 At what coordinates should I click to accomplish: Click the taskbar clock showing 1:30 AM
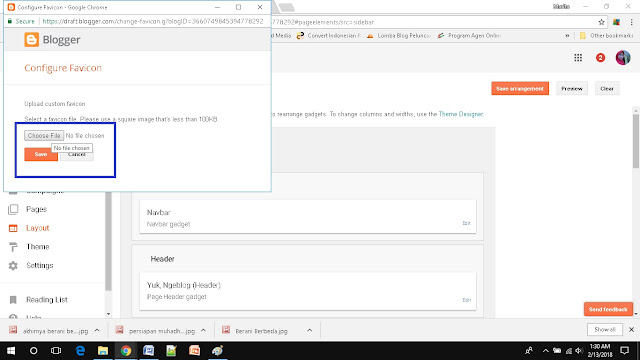pos(600,351)
